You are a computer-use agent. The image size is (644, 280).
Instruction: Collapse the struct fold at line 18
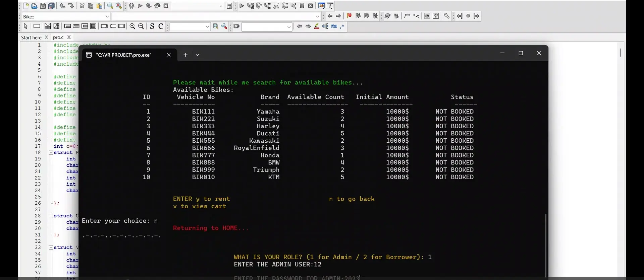(x=51, y=153)
